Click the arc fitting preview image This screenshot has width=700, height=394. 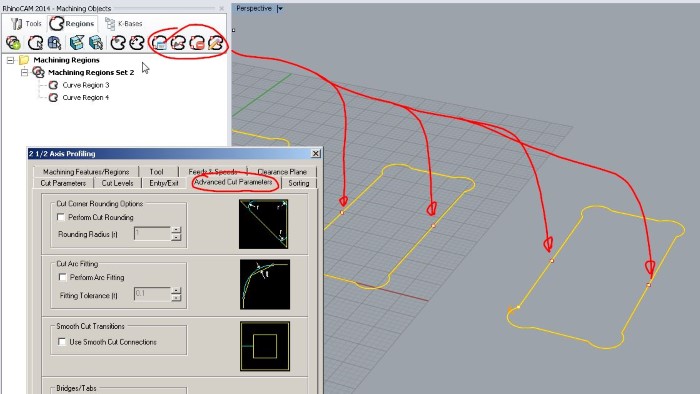point(265,284)
